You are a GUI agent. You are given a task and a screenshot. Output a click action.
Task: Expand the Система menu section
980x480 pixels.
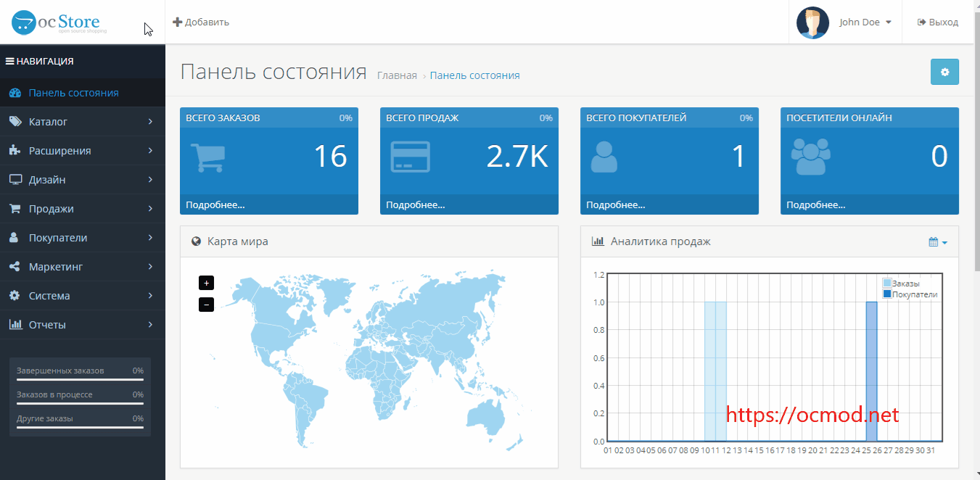[83, 296]
